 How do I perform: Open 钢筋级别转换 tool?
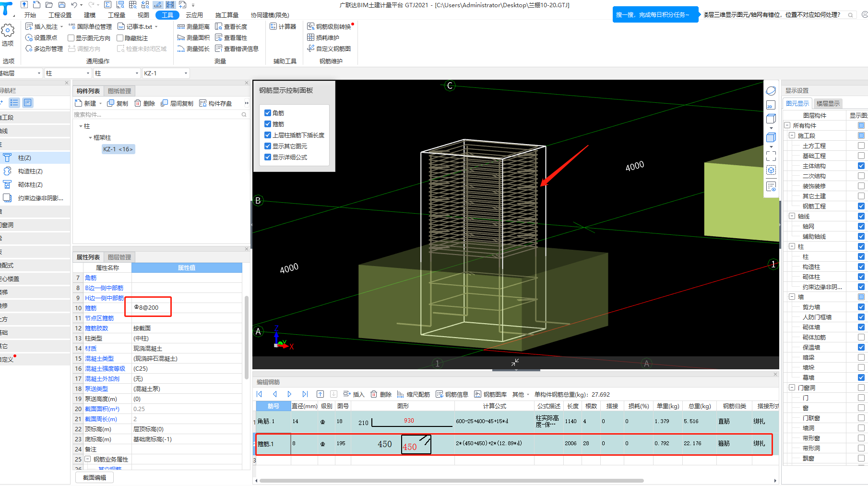point(329,26)
